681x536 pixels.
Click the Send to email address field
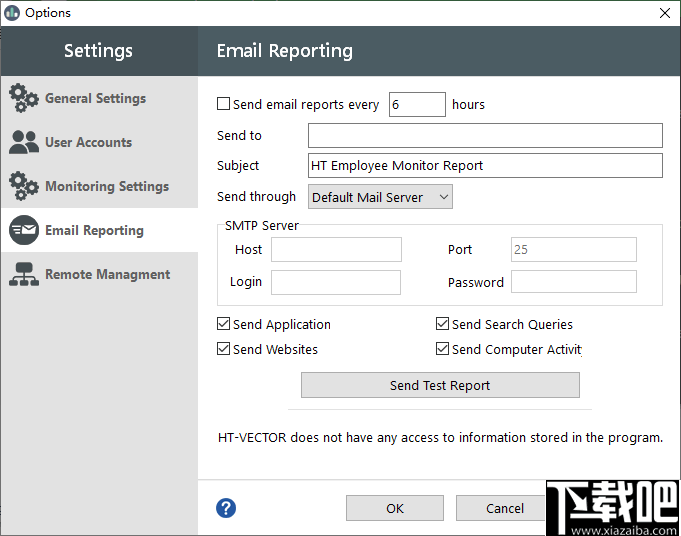485,135
